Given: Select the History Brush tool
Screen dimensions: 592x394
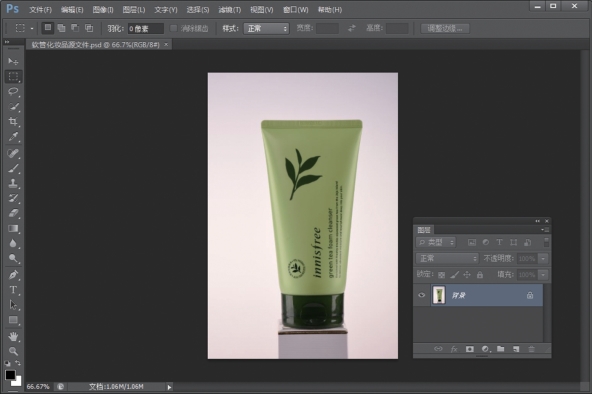Looking at the screenshot, I should [13, 198].
